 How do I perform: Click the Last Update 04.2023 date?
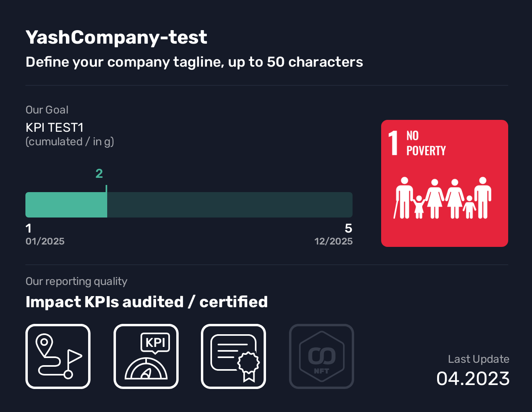pos(473,378)
